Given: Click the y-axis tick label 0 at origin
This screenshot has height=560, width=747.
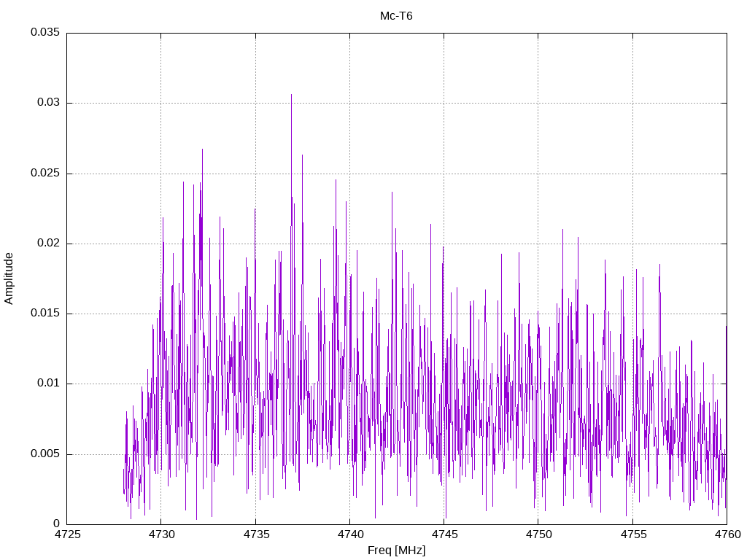Looking at the screenshot, I should pyautogui.click(x=57, y=524).
